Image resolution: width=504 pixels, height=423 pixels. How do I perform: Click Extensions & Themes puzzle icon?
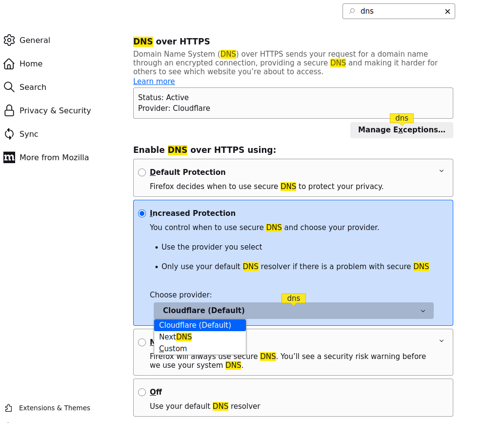[9, 408]
